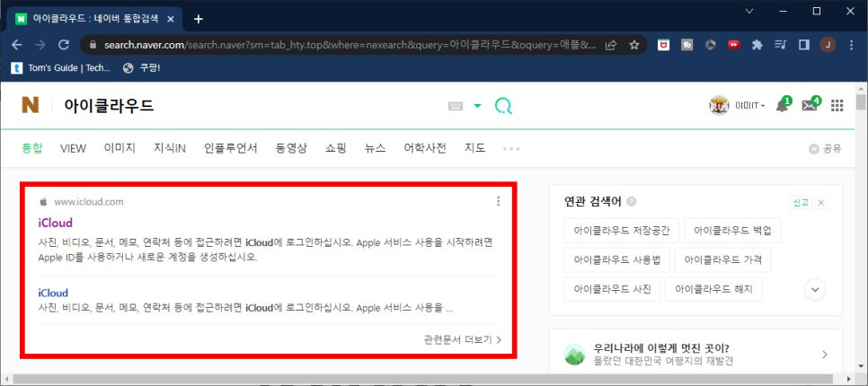Click the banner's right chevron arrow
The width and height of the screenshot is (868, 386).
click(825, 355)
